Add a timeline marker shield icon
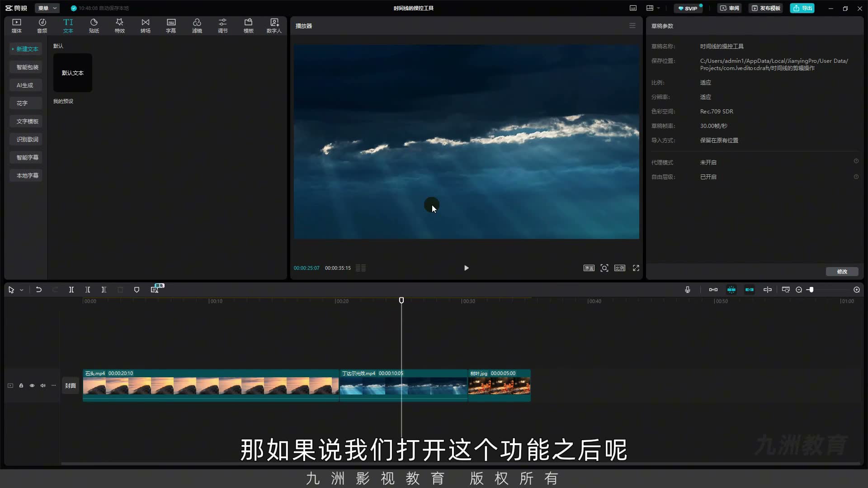This screenshot has width=868, height=488. [x=137, y=290]
